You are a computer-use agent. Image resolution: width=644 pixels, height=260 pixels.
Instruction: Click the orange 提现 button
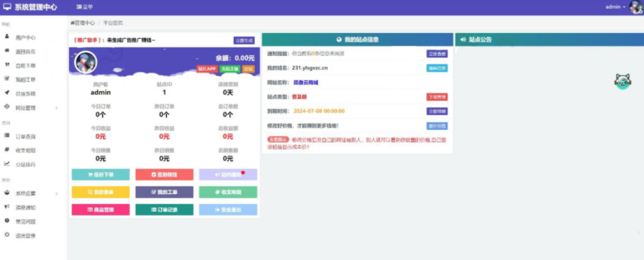[248, 69]
